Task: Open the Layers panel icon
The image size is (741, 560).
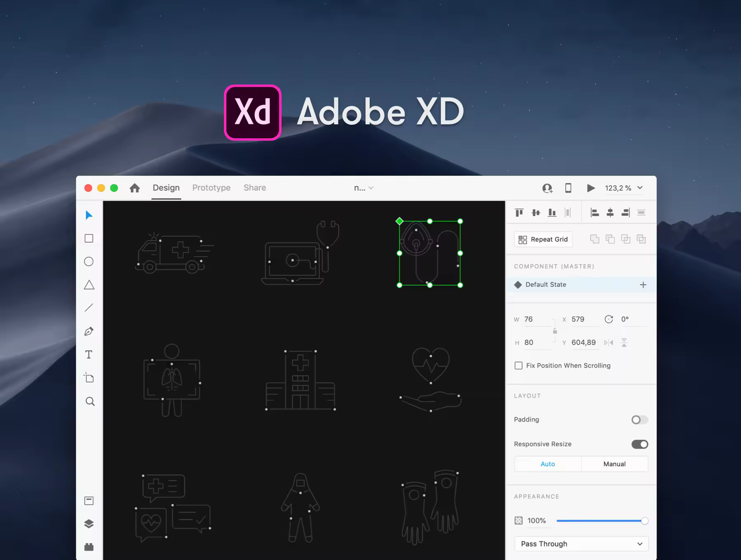Action: [89, 524]
